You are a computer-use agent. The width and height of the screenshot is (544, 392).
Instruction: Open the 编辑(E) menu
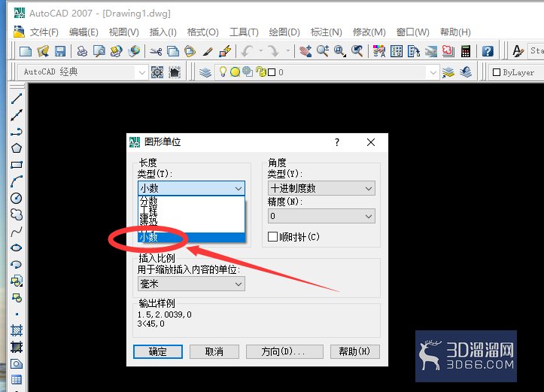84,32
